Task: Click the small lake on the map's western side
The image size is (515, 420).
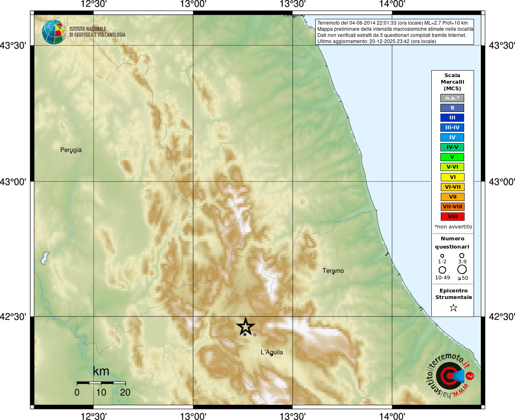Action: tap(45, 258)
